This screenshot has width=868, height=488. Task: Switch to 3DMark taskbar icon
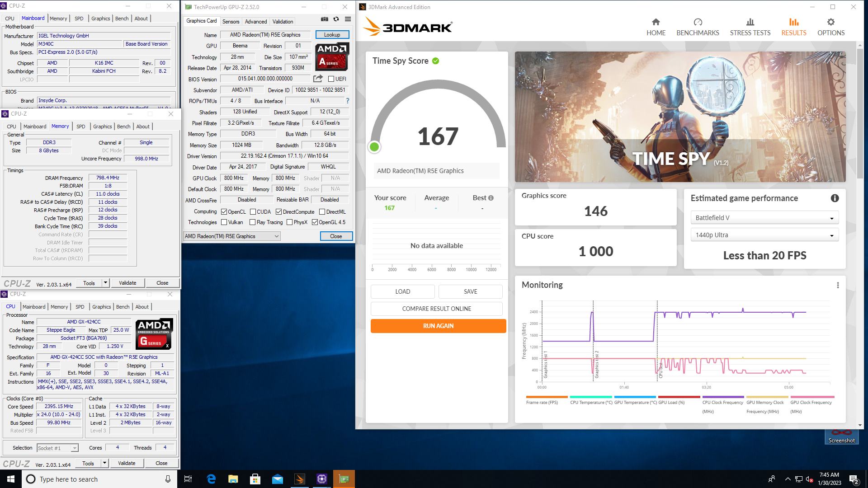[300, 479]
